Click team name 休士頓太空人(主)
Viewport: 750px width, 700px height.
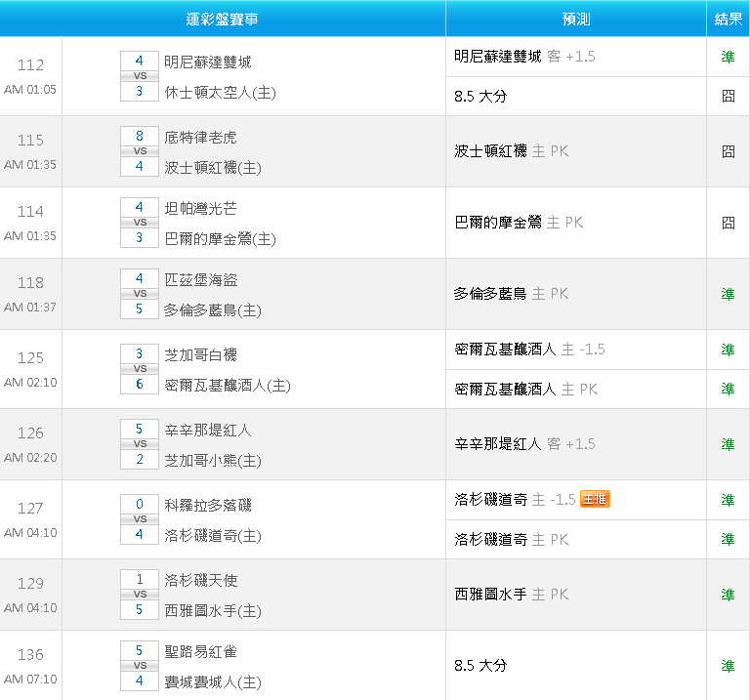[x=220, y=93]
